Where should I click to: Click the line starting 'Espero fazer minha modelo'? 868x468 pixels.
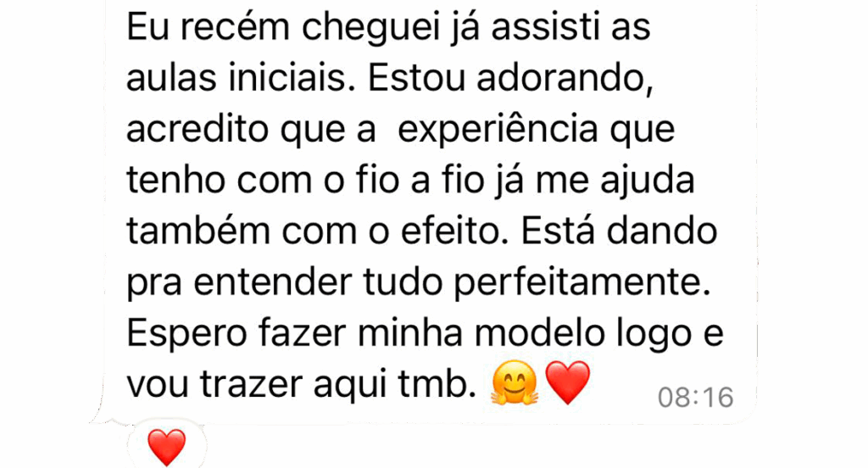(426, 335)
